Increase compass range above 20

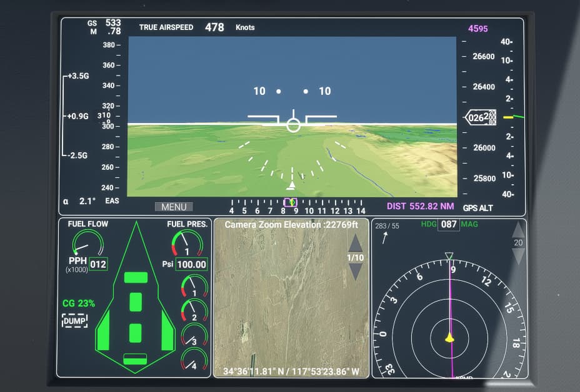[x=518, y=230]
